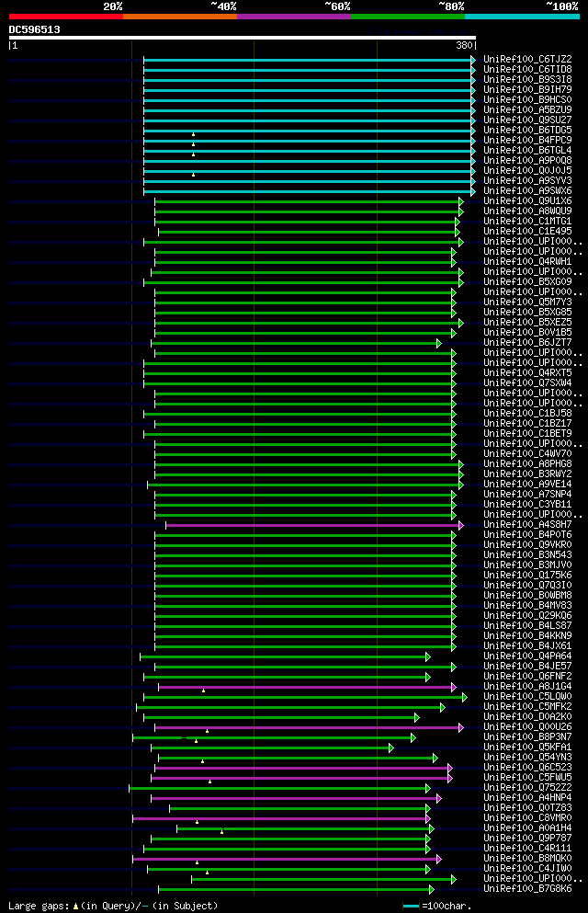Select the UniRef100_C1BET9 label
588x913 pixels.
coord(527,433)
